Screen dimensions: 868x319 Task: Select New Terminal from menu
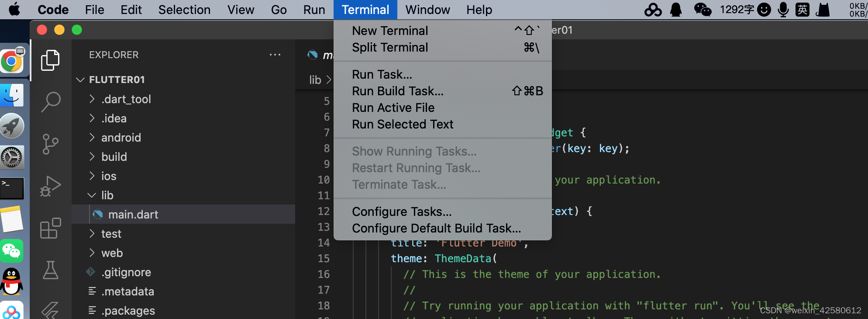coord(443,31)
